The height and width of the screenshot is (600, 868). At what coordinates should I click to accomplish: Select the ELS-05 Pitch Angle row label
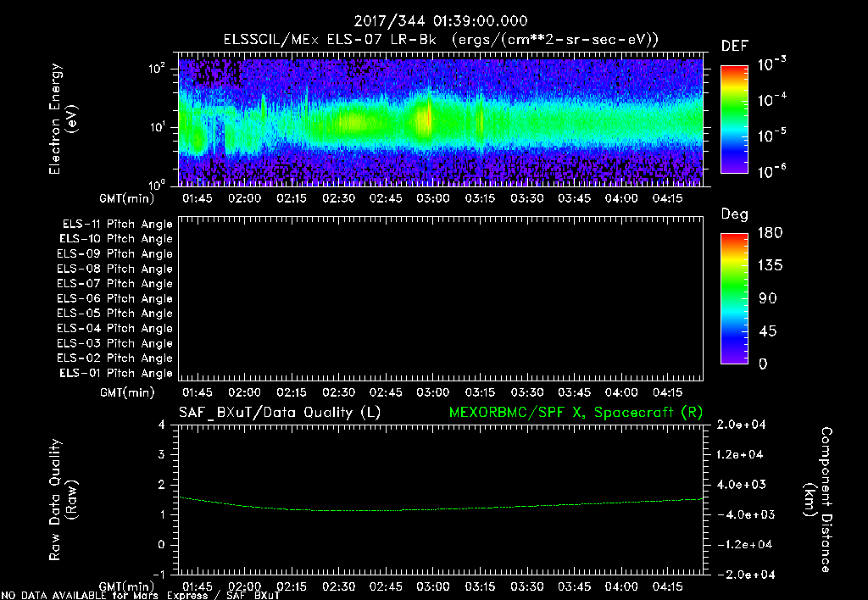coord(114,314)
